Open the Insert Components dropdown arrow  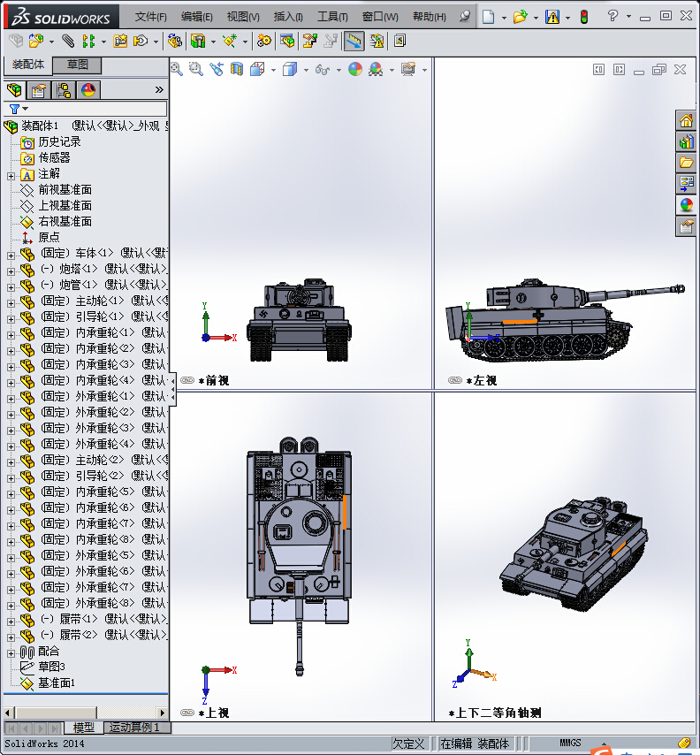51,42
